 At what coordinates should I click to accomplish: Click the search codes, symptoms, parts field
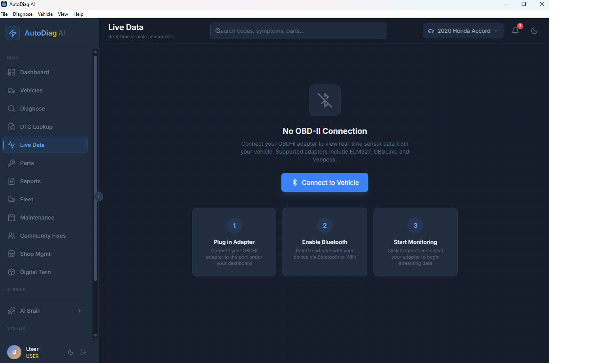pyautogui.click(x=298, y=31)
